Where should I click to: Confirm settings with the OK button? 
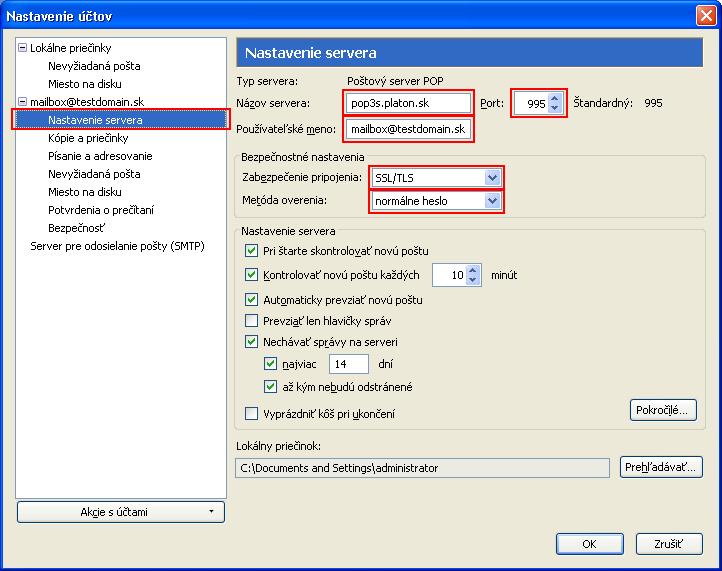click(589, 544)
